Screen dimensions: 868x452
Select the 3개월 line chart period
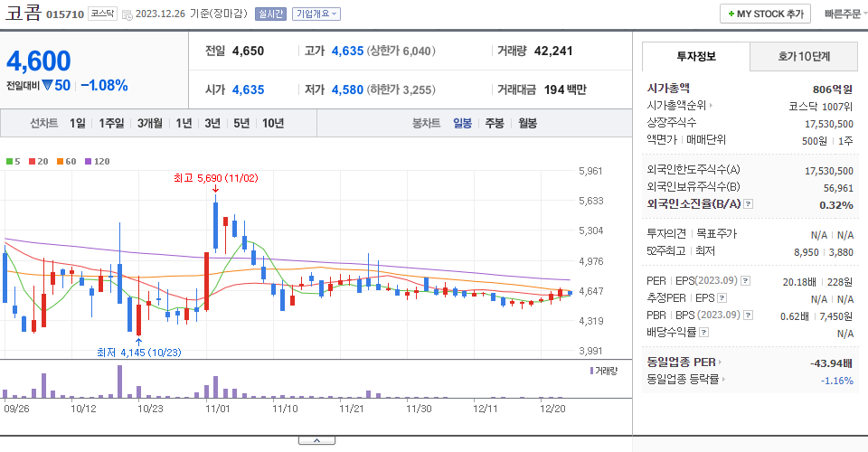(x=149, y=123)
